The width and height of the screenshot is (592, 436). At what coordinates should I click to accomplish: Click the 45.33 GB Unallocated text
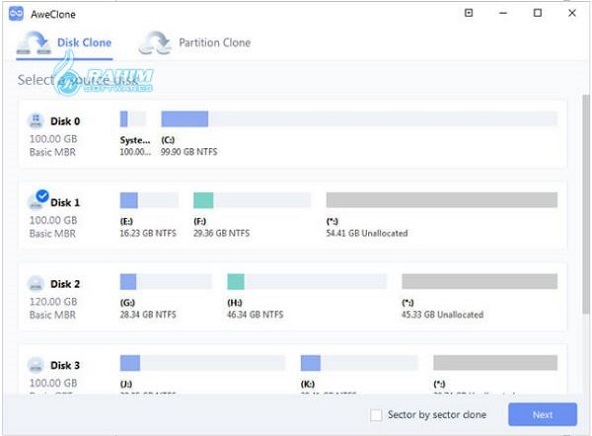tap(442, 314)
